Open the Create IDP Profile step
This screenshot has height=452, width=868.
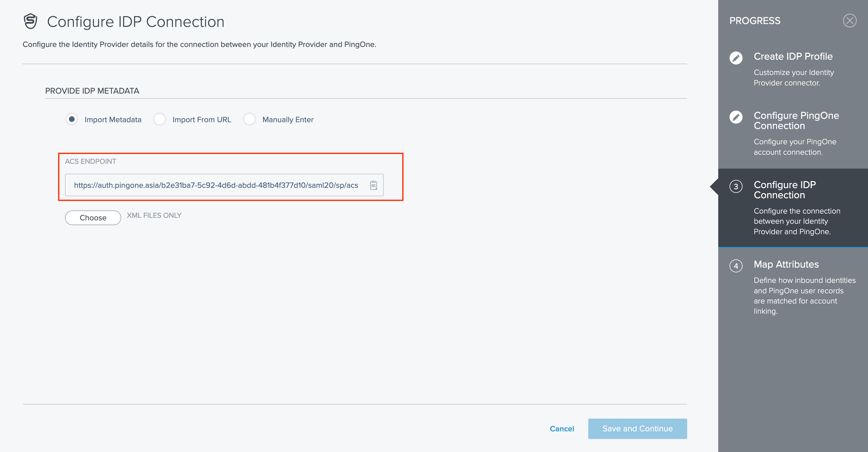(x=793, y=56)
